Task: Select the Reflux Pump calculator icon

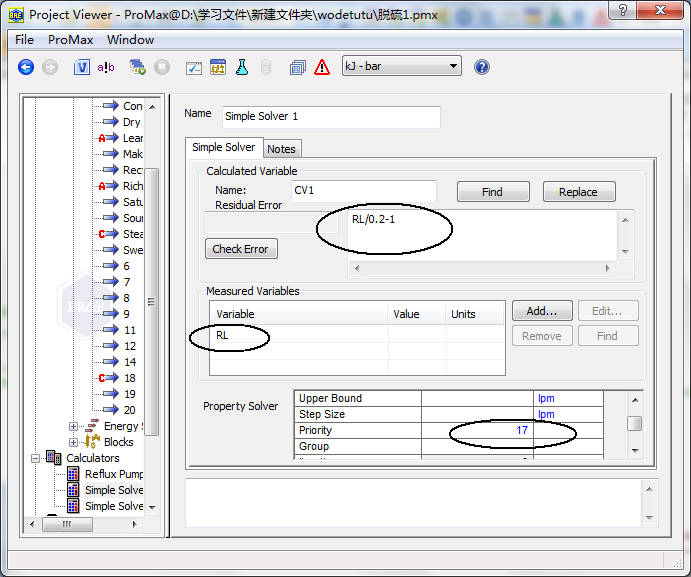Action: [73, 474]
